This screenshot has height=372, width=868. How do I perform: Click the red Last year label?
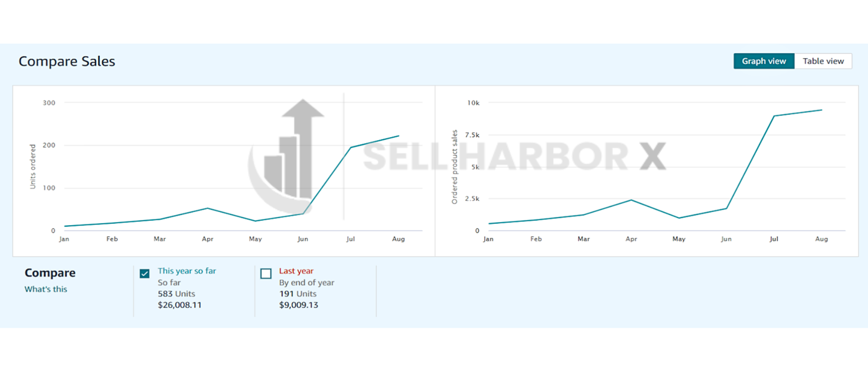296,271
